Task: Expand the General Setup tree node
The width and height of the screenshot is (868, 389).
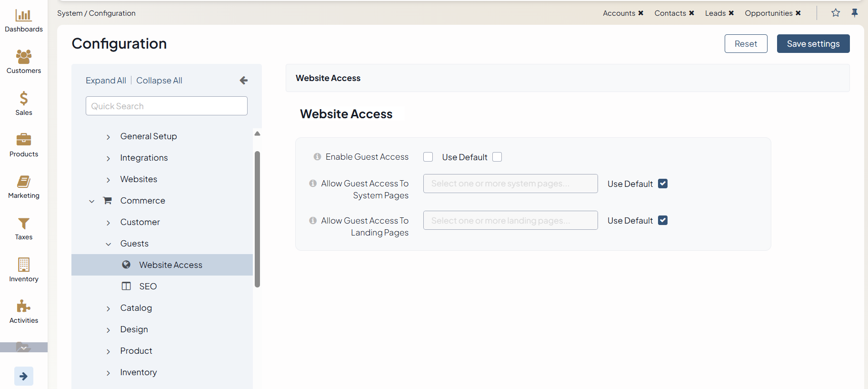Action: (x=109, y=137)
